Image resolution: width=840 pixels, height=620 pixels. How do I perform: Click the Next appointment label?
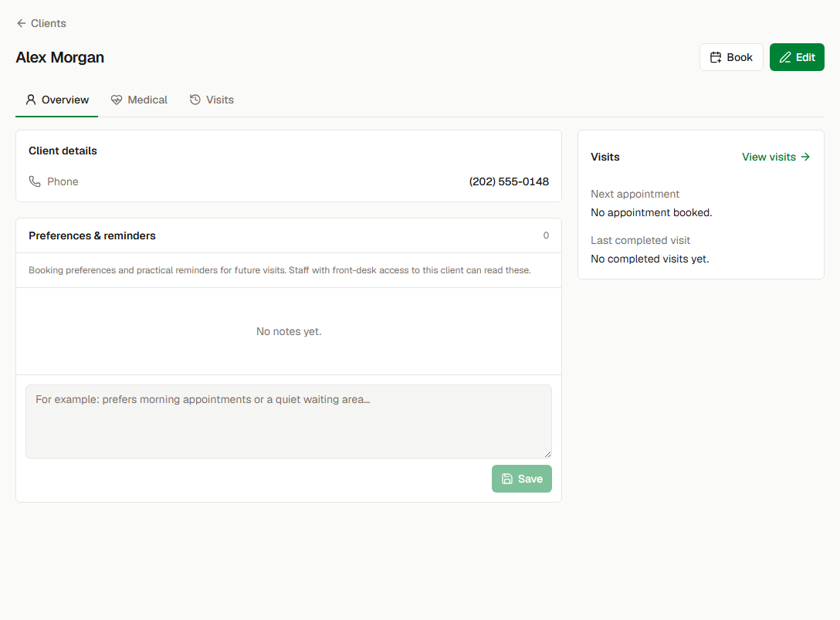pos(635,194)
